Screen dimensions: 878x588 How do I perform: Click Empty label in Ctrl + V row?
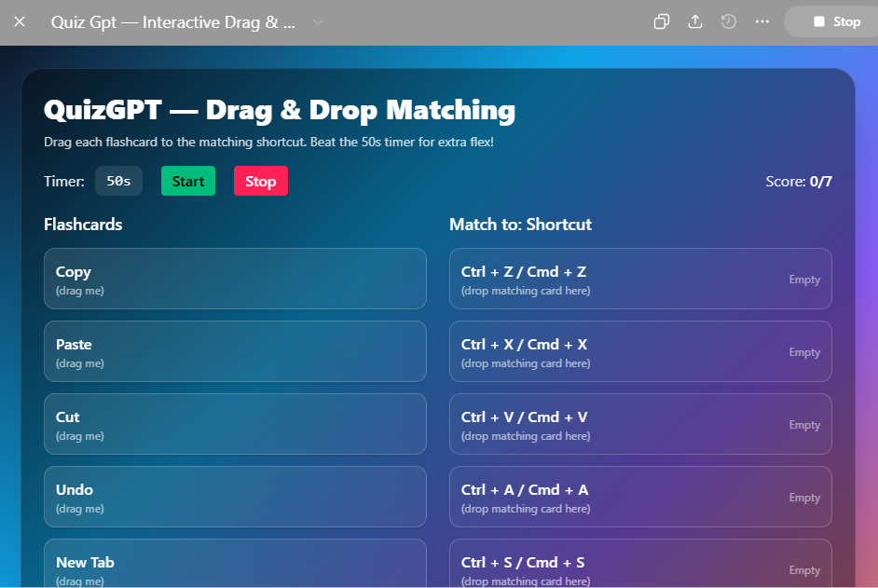(804, 425)
